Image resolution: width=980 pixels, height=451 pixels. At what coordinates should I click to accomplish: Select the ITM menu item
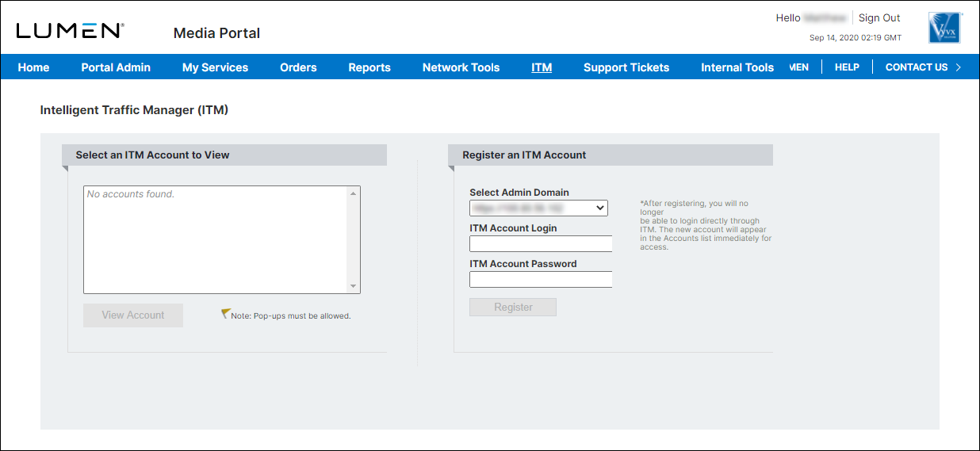tap(542, 67)
